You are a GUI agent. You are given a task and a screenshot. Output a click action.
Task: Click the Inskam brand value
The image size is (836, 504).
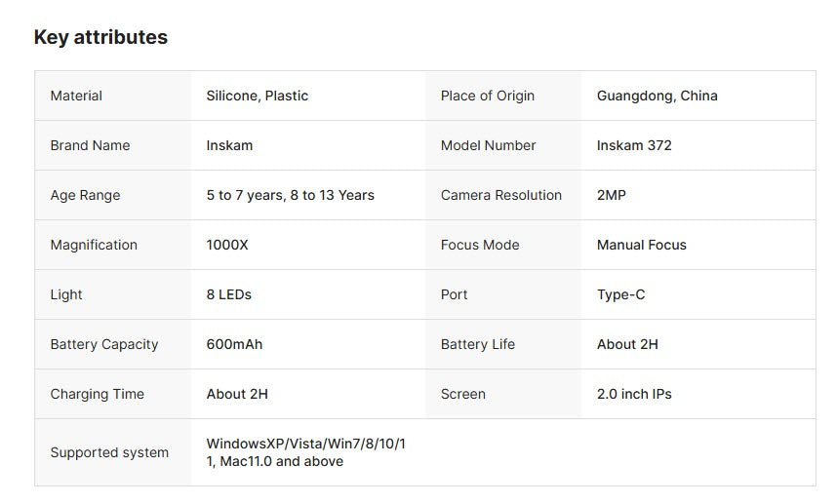[229, 145]
